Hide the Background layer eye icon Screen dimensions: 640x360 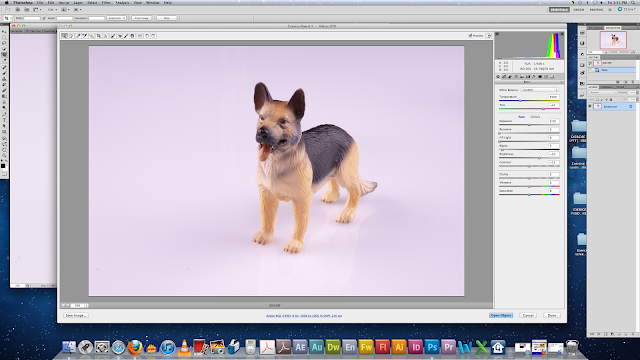point(590,107)
